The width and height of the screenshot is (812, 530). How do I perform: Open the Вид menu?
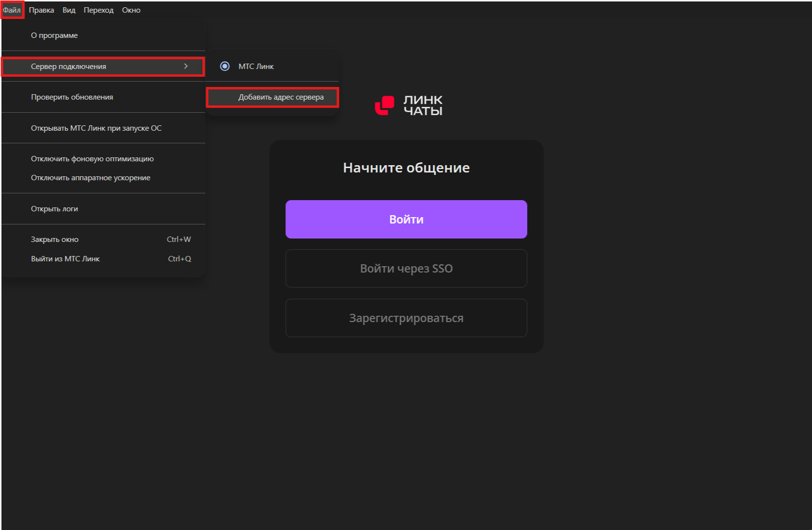coord(69,10)
